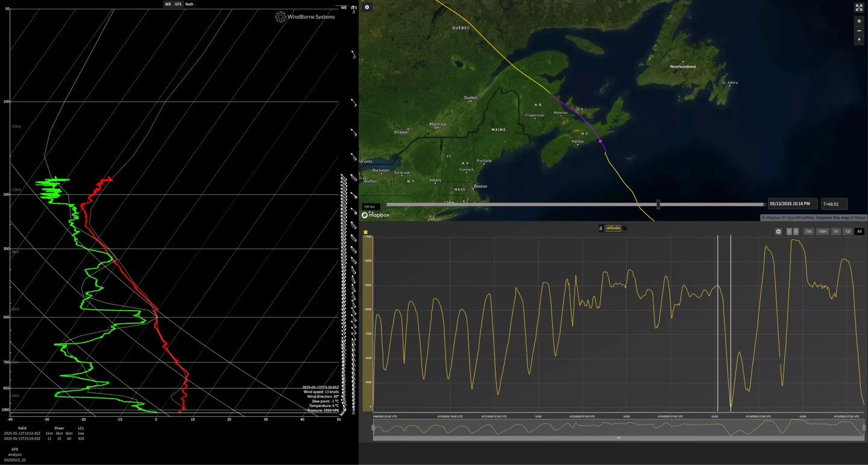
Task: Set chart range to 10m
Action: coord(822,232)
